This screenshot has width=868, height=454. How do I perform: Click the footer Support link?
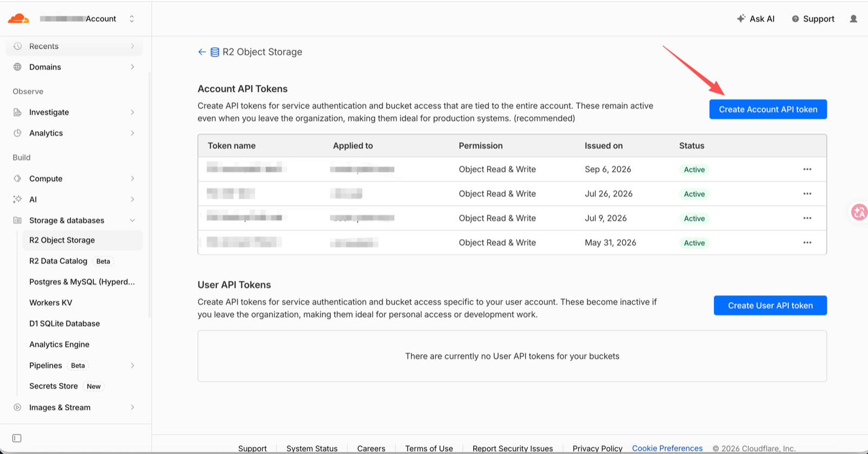point(252,449)
